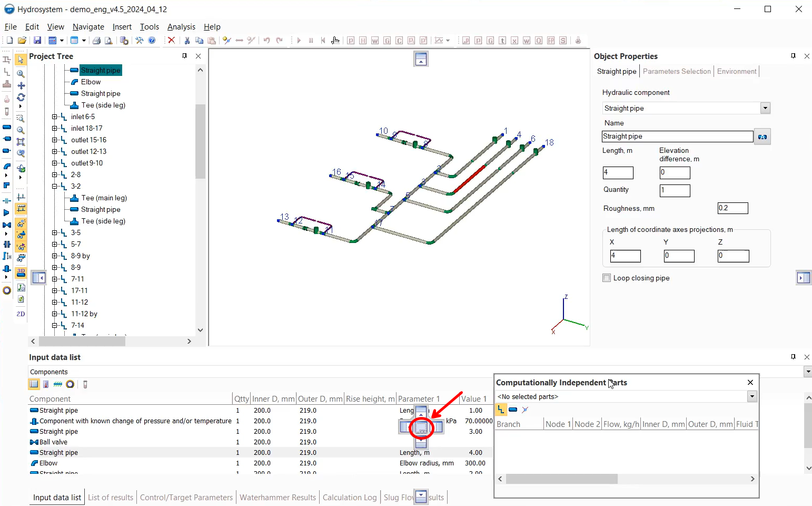812x506 pixels.
Task: Open the Analysis menu
Action: pos(181,27)
